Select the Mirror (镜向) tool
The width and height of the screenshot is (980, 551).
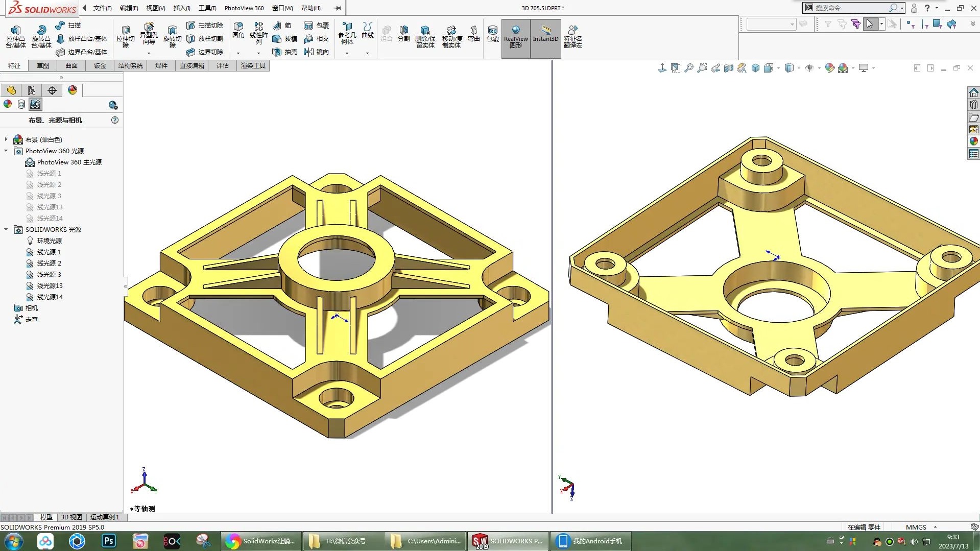click(x=316, y=52)
